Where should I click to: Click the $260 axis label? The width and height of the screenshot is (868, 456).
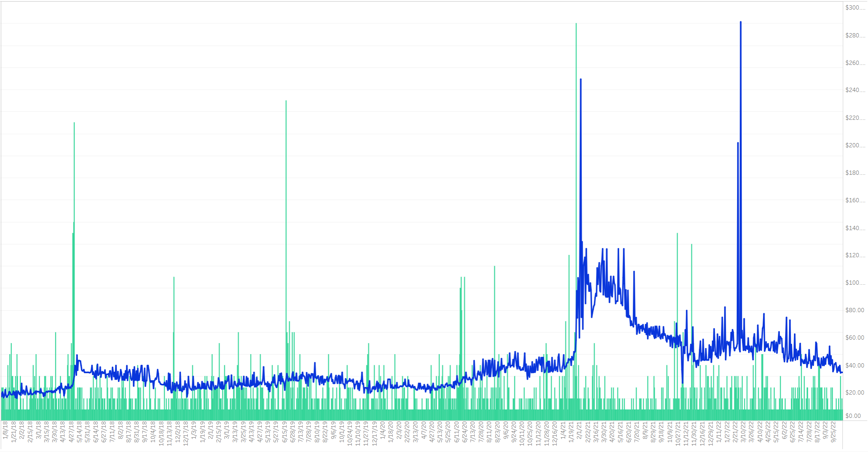pyautogui.click(x=855, y=63)
